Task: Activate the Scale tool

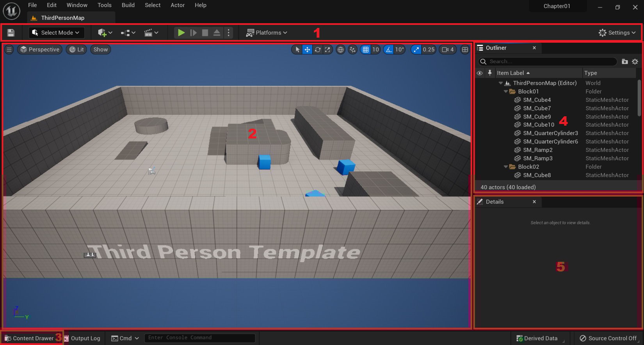Action: [x=328, y=50]
